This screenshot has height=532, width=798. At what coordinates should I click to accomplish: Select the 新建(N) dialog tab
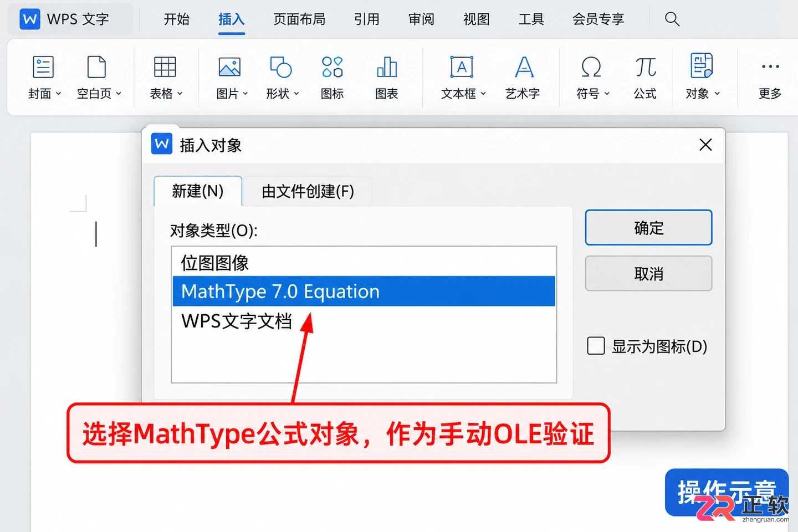coord(198,191)
